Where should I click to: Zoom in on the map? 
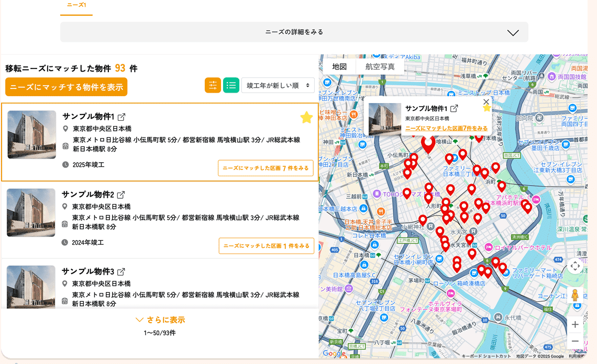pyautogui.click(x=575, y=325)
